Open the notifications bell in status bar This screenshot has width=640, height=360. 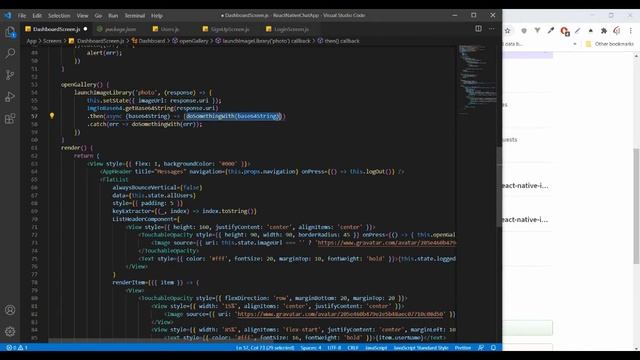click(493, 348)
